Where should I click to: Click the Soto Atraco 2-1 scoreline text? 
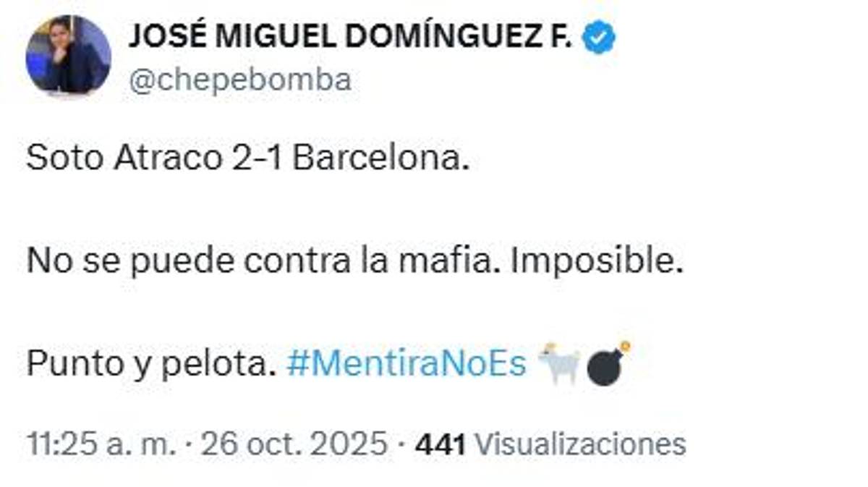tap(250, 158)
